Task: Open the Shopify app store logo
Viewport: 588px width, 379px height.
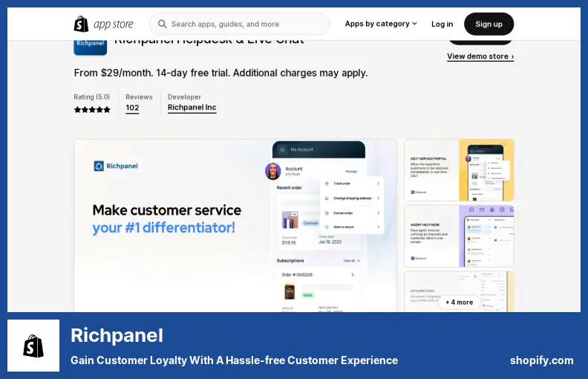Action: (x=103, y=24)
